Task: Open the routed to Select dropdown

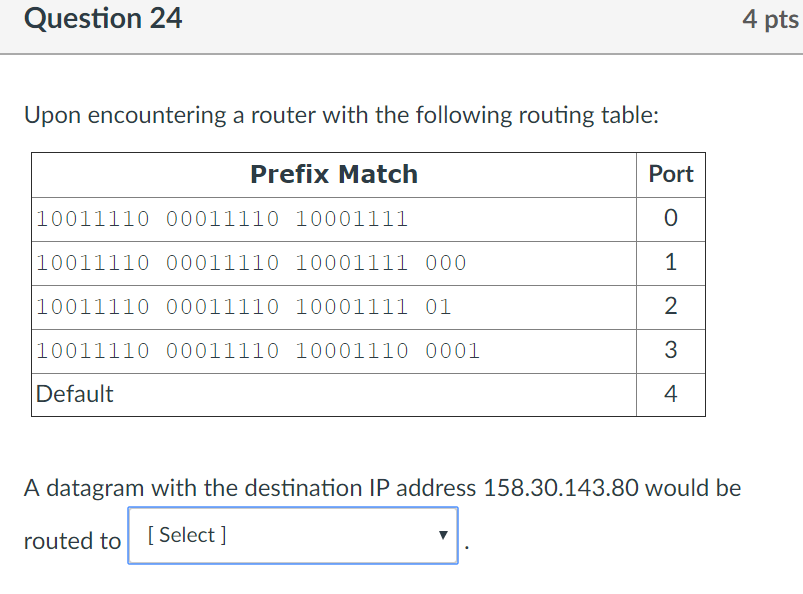Action: point(293,536)
